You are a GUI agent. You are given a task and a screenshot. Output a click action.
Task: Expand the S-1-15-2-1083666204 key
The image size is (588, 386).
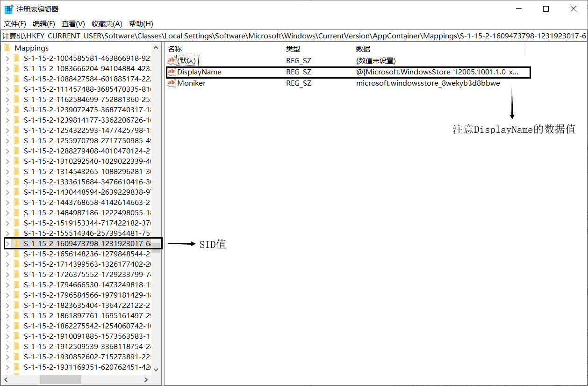[x=7, y=68]
